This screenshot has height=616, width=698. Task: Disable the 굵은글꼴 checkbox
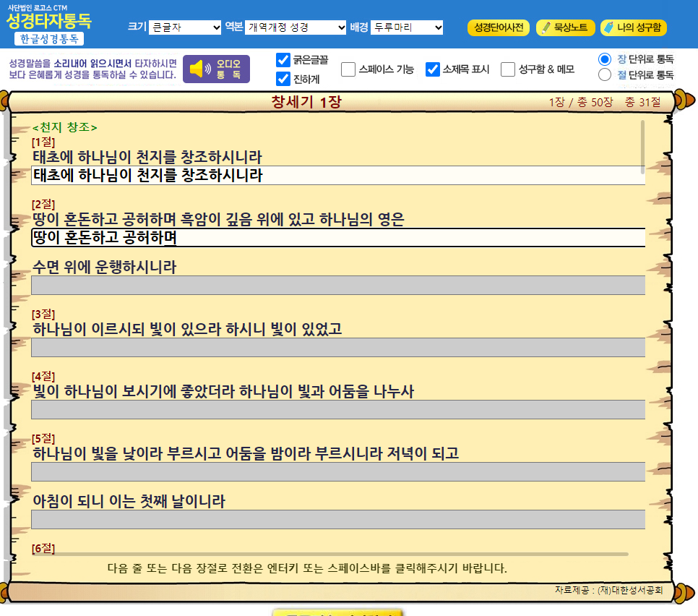pos(283,61)
